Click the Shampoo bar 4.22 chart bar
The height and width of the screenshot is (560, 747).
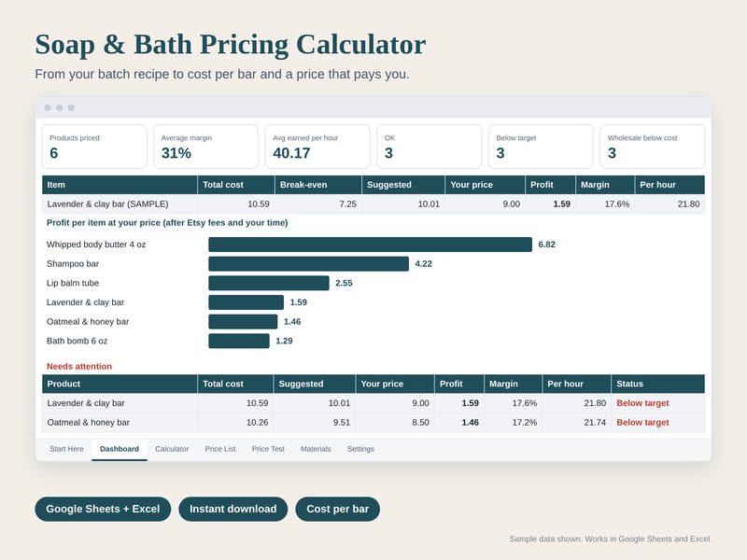309,264
